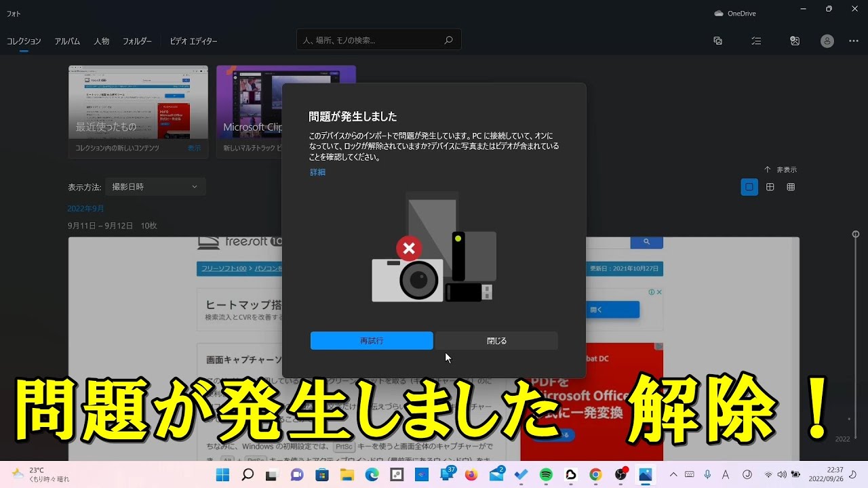The image size is (868, 488).
Task: Expand the 撮影日時 sort dropdown
Action: 155,186
